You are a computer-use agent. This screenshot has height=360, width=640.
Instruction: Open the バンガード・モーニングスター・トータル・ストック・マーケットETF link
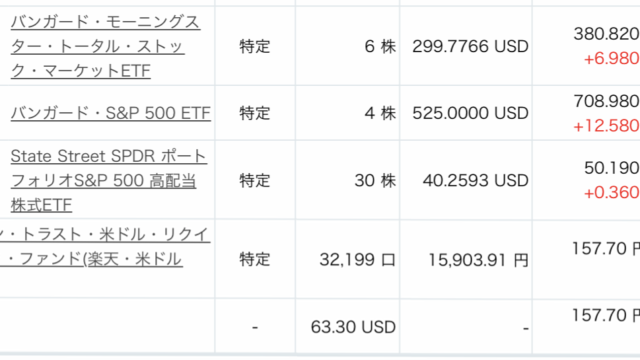pyautogui.click(x=105, y=46)
